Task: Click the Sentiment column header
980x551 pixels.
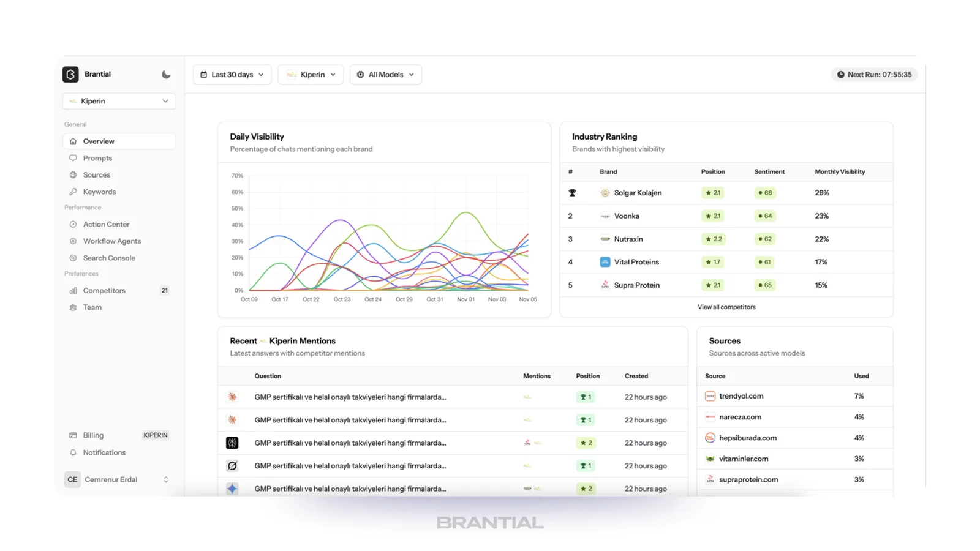Action: click(x=769, y=172)
